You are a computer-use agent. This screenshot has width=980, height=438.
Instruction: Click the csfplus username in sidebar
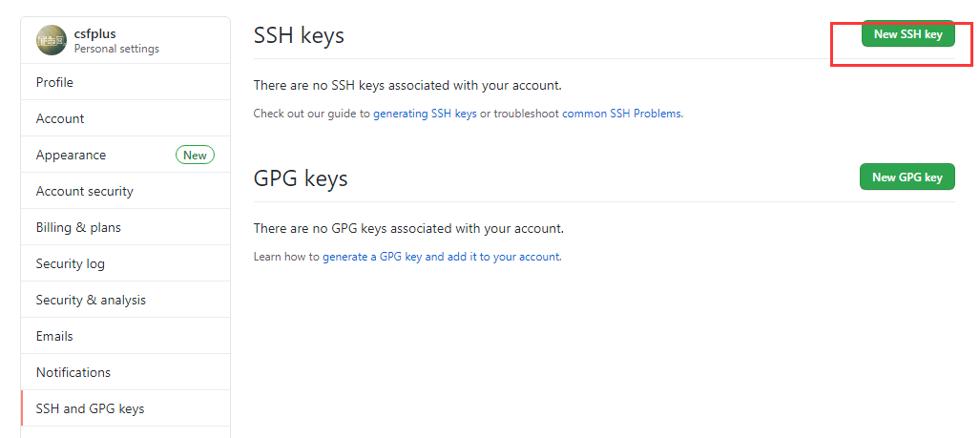click(x=94, y=33)
